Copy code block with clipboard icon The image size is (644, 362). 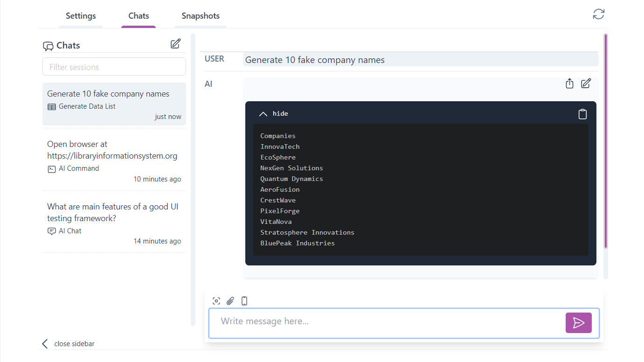coord(582,114)
